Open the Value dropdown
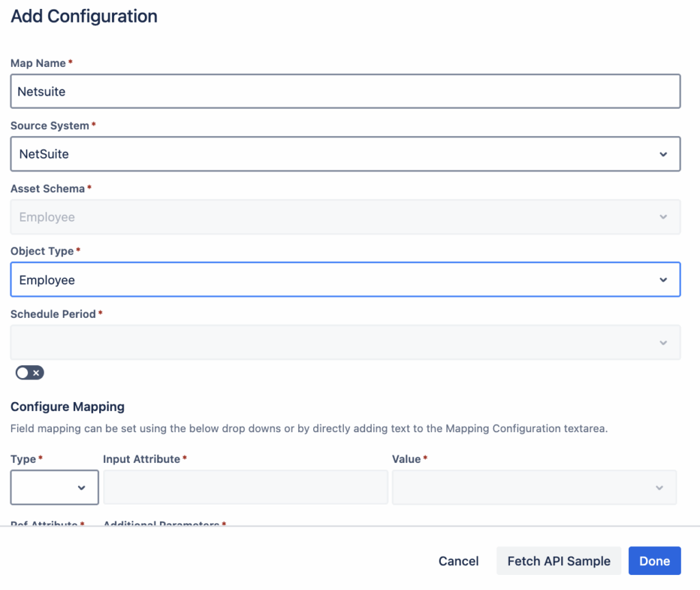 click(526, 487)
